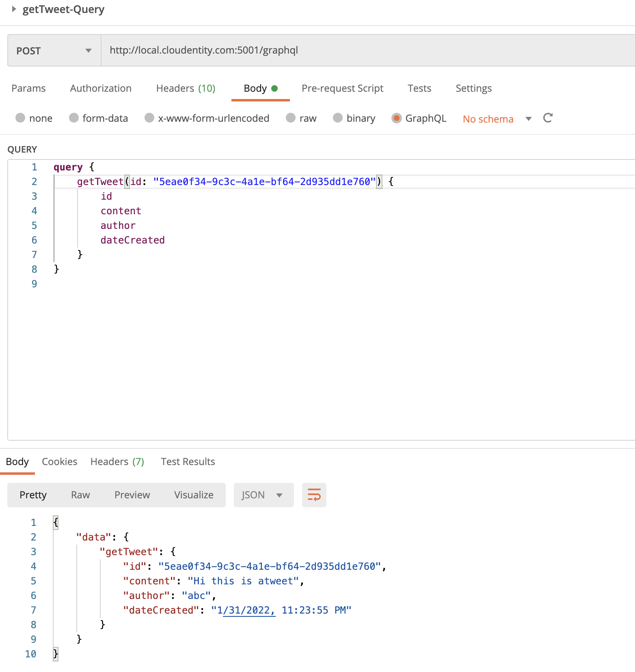The height and width of the screenshot is (672, 635).
Task: Click the "Hi this is atweet" content value
Action: [243, 581]
